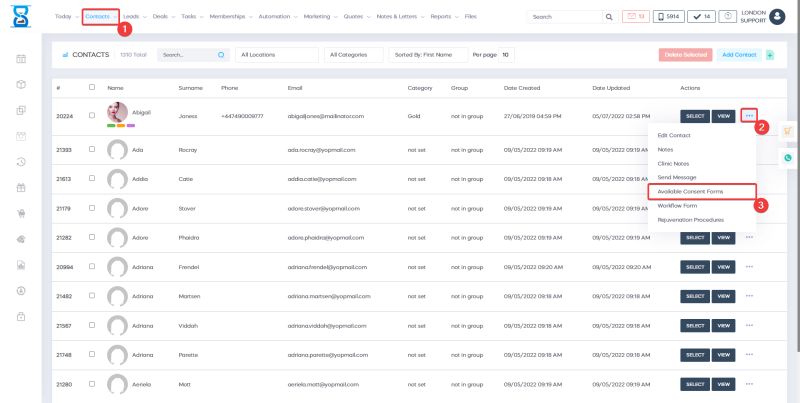Open the chart report sidebar icon
The height and width of the screenshot is (403, 800).
coord(21,265)
